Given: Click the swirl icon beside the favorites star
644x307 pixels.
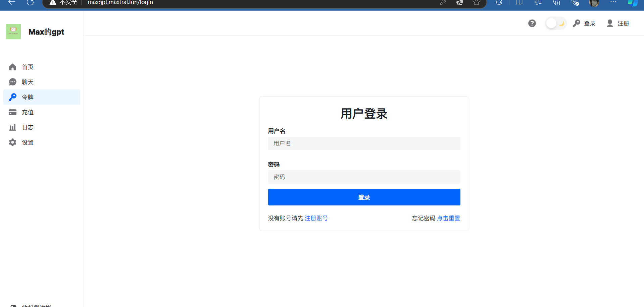Looking at the screenshot, I should coord(460,2).
